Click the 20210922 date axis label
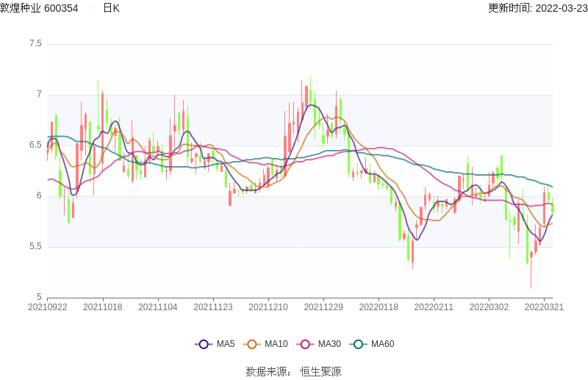The height and width of the screenshot is (380, 588). pyautogui.click(x=47, y=307)
